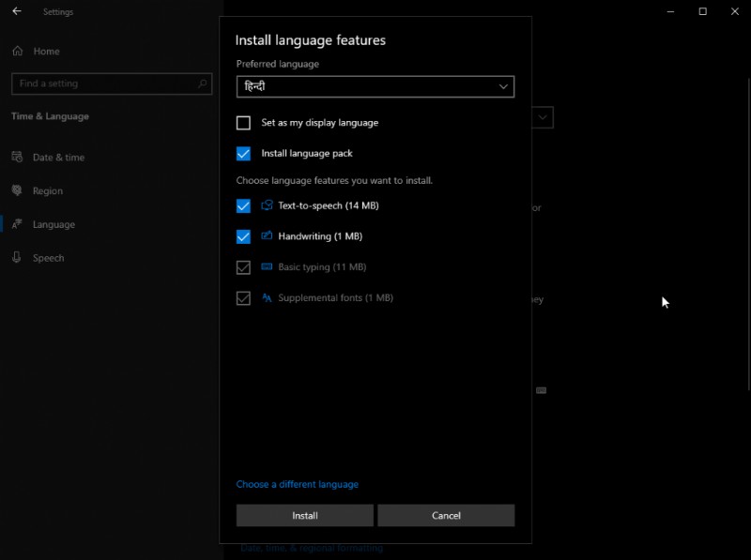Click the Install button
The height and width of the screenshot is (560, 751).
(303, 515)
